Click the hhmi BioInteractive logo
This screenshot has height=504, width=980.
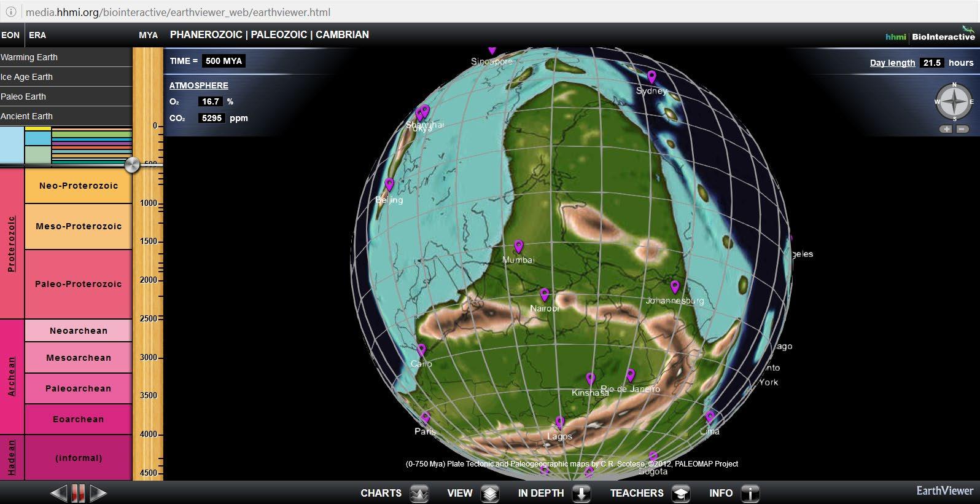pos(930,36)
